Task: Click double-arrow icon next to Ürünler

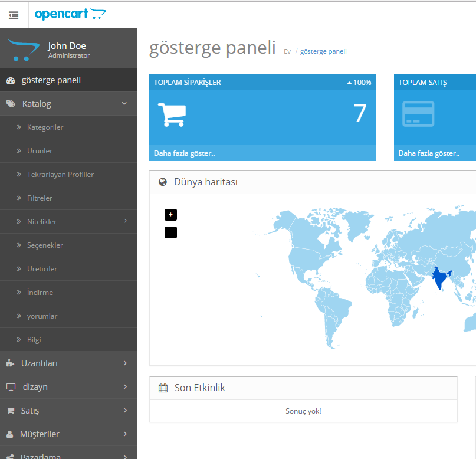Action: point(19,150)
